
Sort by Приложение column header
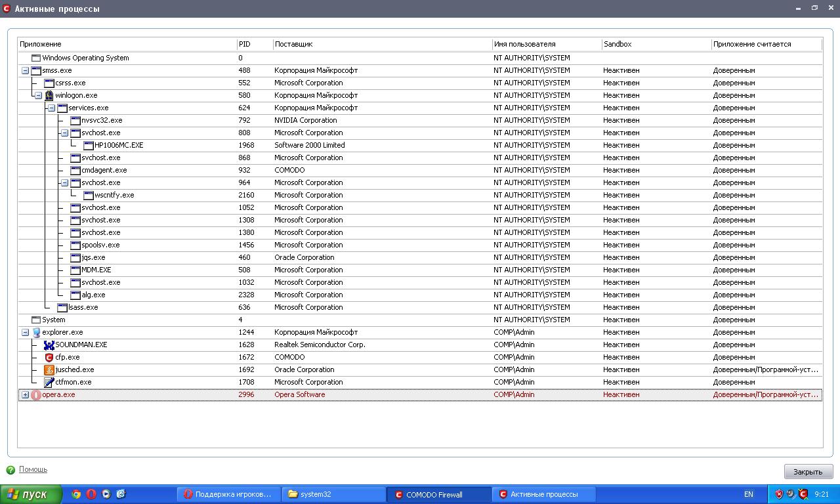pos(127,44)
